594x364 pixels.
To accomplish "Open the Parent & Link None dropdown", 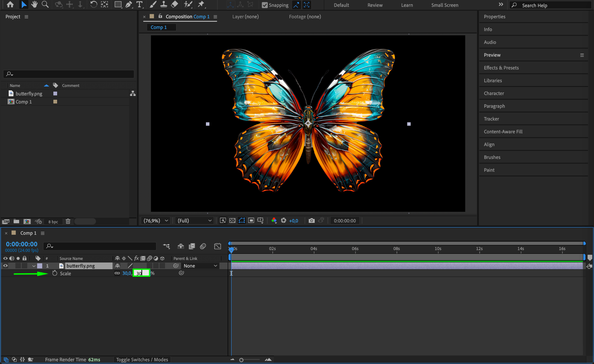I will point(200,266).
